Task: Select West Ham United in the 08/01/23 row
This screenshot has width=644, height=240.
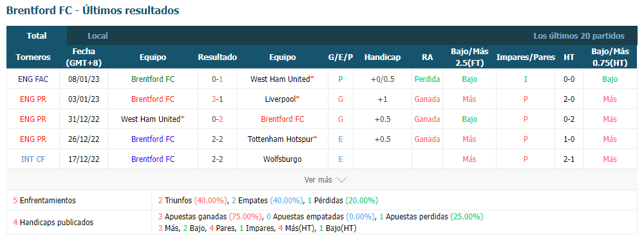Action: 279,79
